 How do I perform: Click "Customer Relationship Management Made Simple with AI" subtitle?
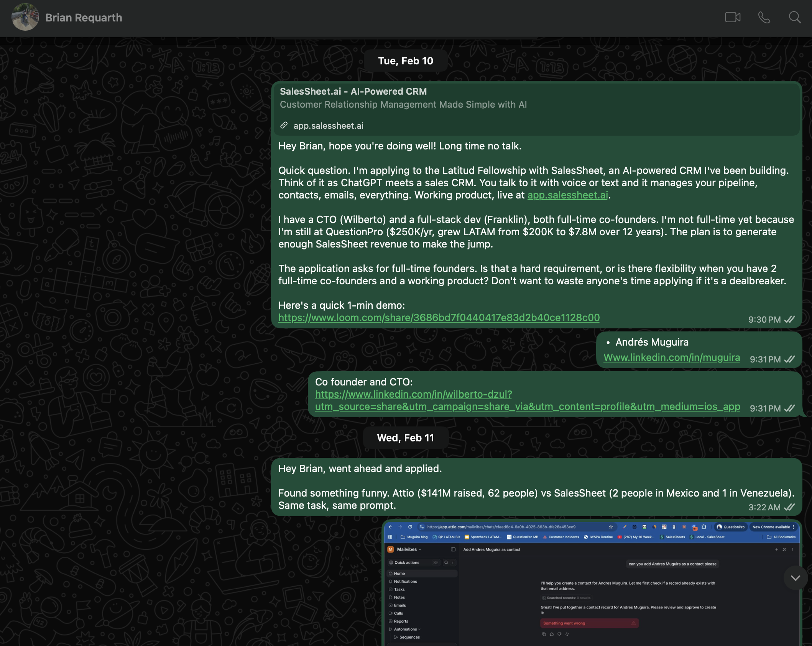pos(403,105)
